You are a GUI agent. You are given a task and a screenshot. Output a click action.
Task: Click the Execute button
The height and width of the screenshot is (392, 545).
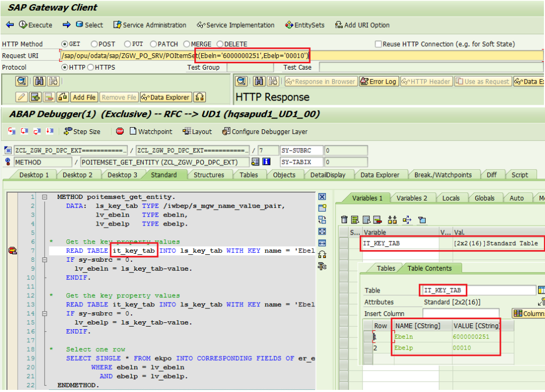click(36, 25)
